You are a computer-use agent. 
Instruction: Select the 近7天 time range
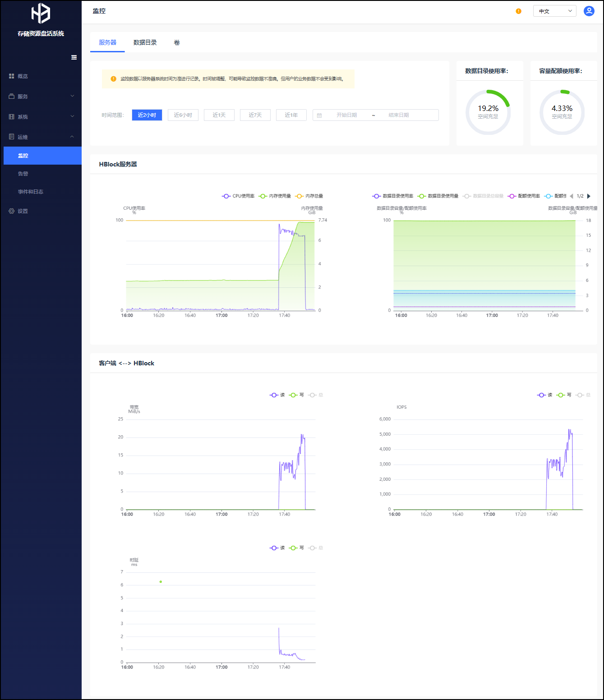[x=255, y=115]
